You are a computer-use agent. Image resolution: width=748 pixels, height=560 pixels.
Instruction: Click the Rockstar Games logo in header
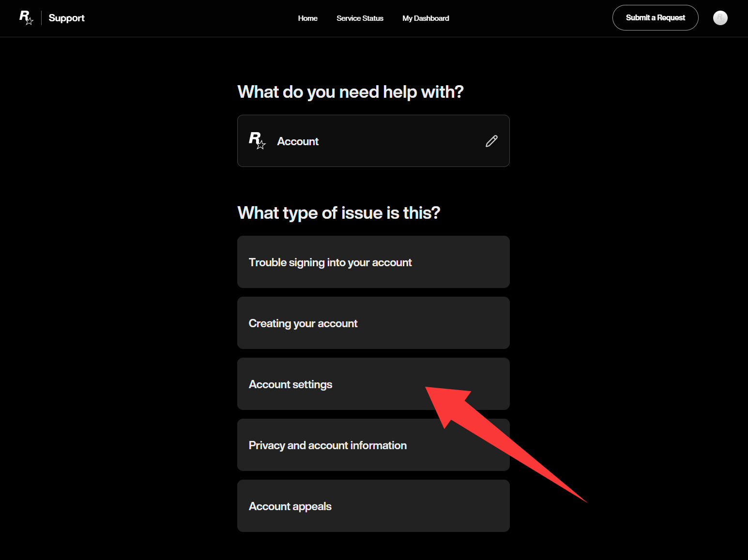pos(26,18)
